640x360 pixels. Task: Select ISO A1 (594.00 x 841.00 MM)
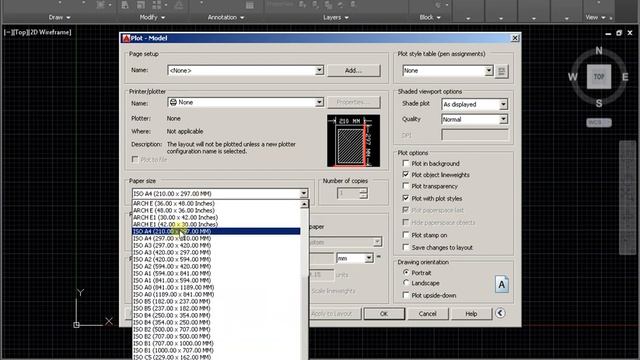coord(216,273)
